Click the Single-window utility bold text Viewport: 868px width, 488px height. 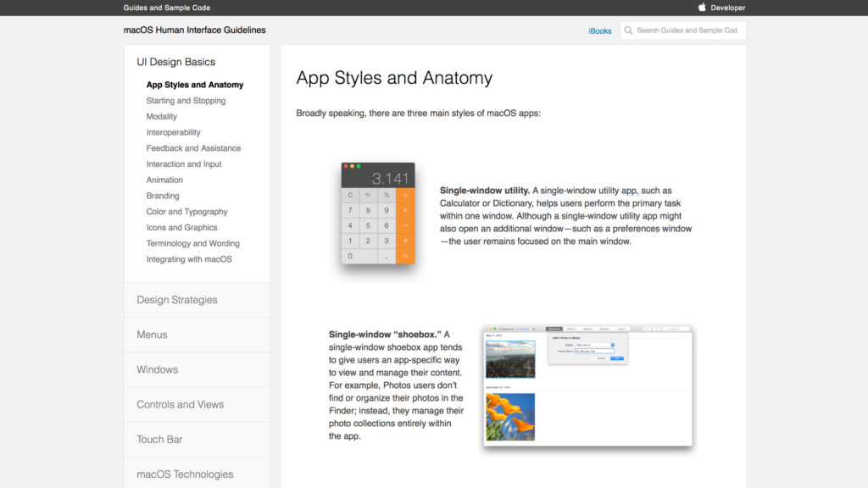(x=485, y=191)
